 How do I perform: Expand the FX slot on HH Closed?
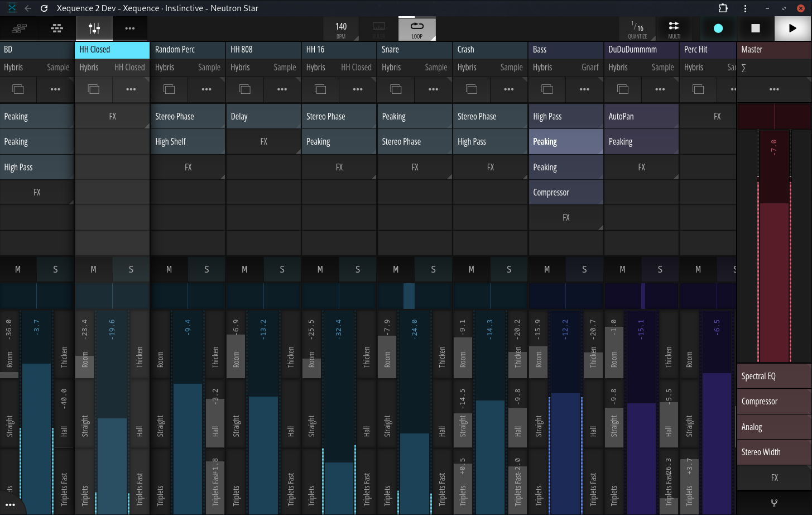coord(112,116)
